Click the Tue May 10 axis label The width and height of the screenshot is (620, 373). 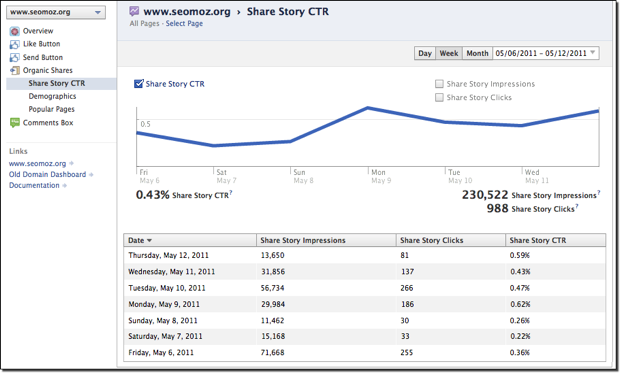pyautogui.click(x=460, y=176)
